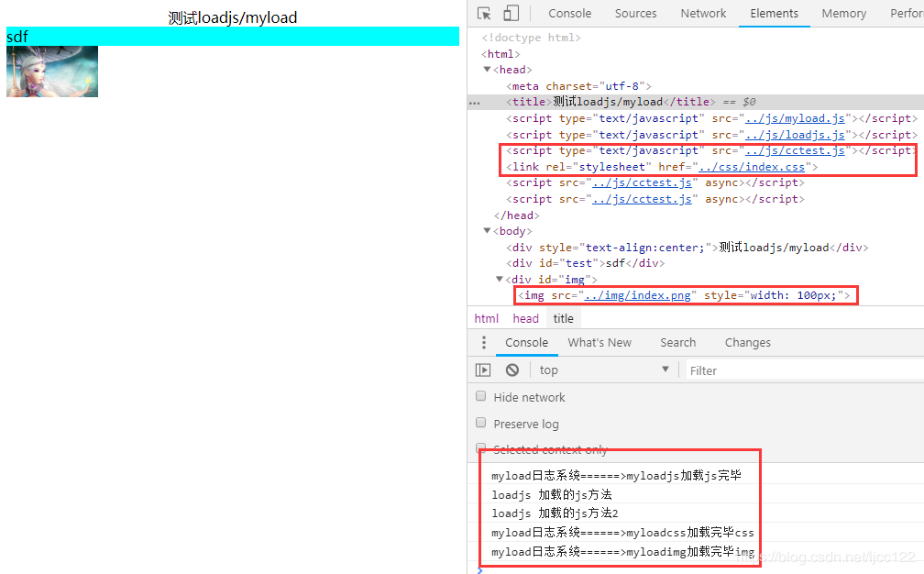
Task: Collapse the head element in Elements tree
Action: [x=487, y=69]
